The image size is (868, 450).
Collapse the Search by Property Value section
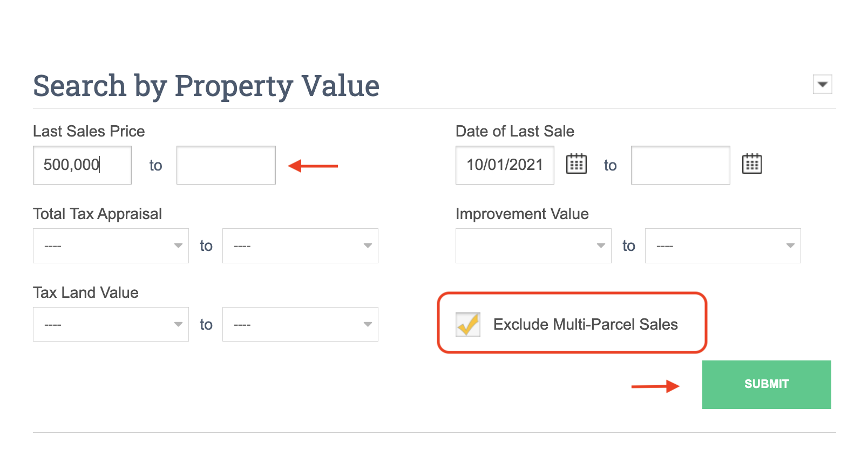[822, 84]
